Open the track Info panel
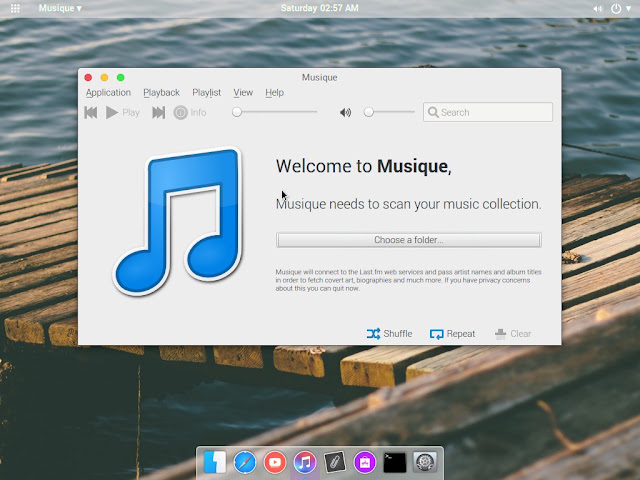 pos(190,112)
